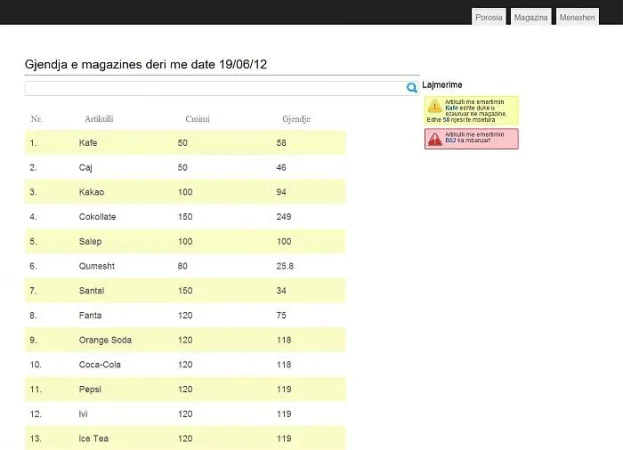Follow the Kafe link in yellow notification
The width and height of the screenshot is (623, 450).
tap(452, 109)
